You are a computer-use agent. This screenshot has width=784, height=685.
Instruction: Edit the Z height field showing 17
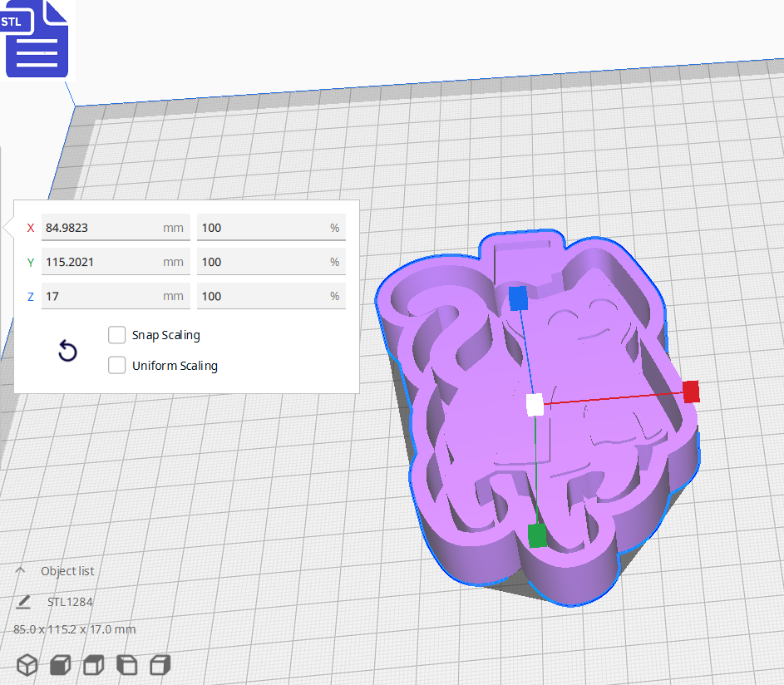(115, 296)
